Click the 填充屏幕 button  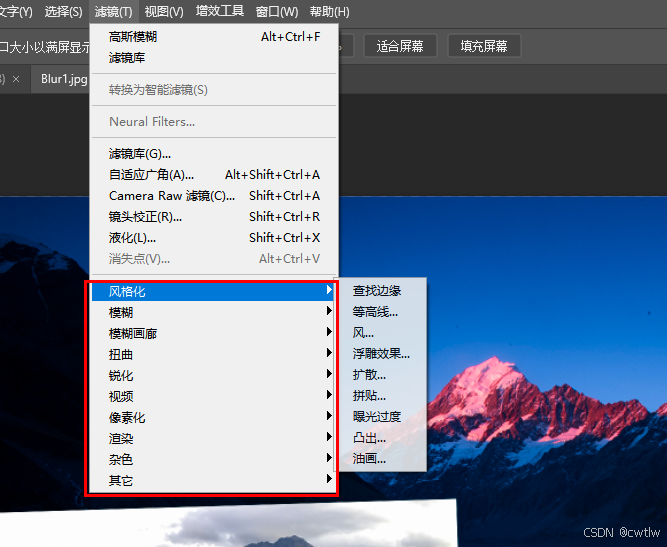coord(484,46)
